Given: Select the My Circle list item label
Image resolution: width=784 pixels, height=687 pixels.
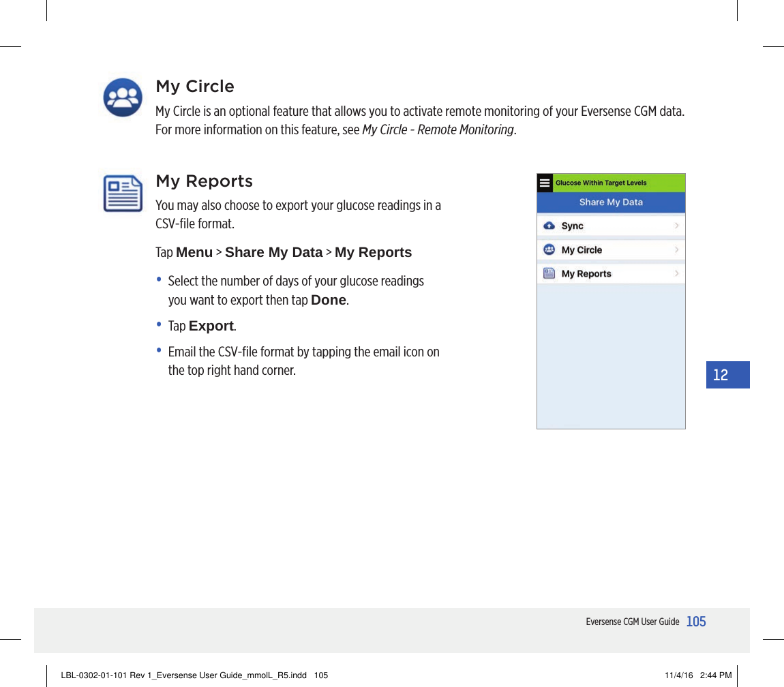Looking at the screenshot, I should tap(582, 250).
